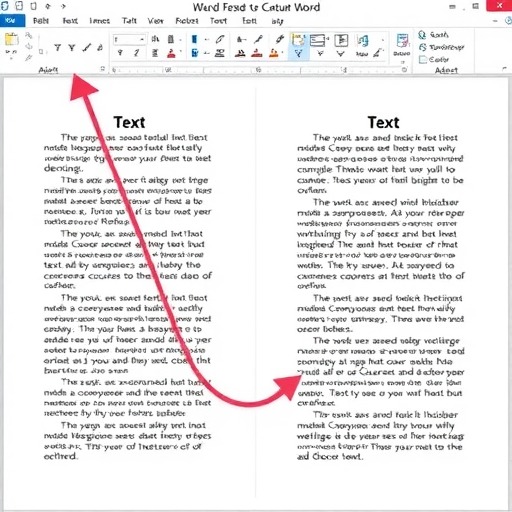512x512 pixels.
Task: Click the magnifier Search icon at ribbon right
Action: coord(422,35)
